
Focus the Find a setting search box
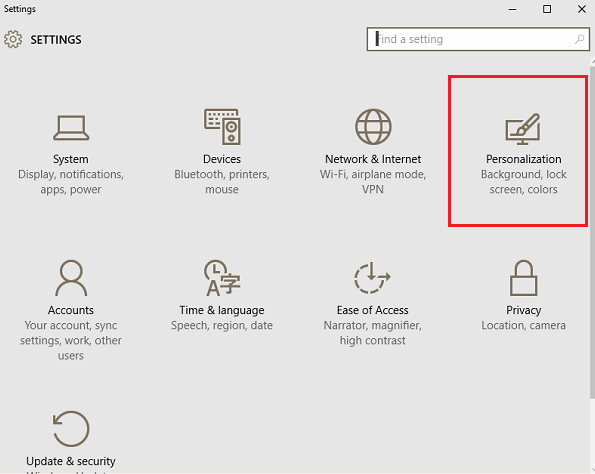[x=478, y=39]
